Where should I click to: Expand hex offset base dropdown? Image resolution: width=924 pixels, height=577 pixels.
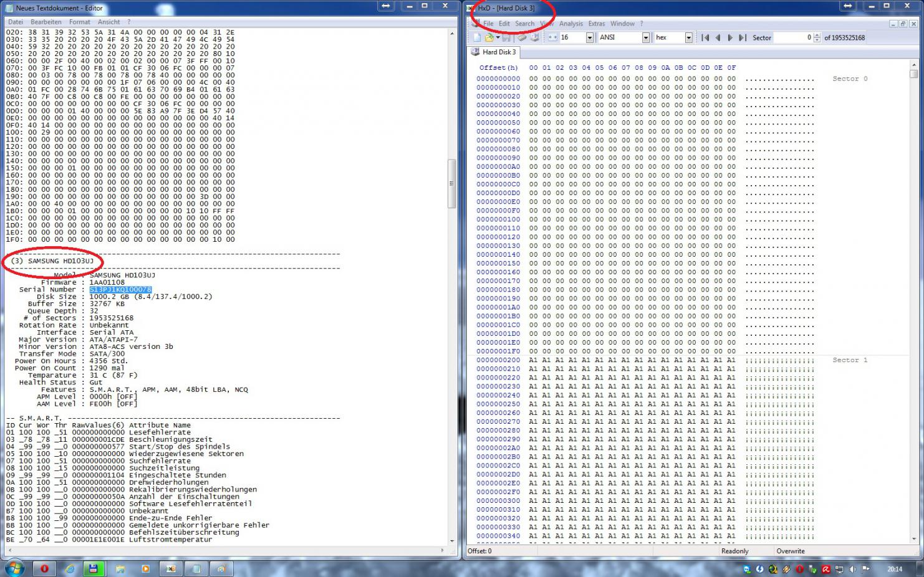pos(688,37)
